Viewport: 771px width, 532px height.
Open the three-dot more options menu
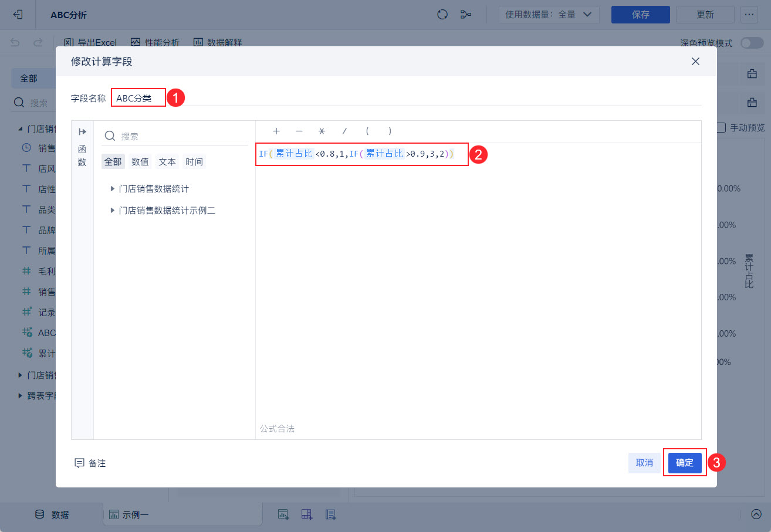[x=749, y=15]
